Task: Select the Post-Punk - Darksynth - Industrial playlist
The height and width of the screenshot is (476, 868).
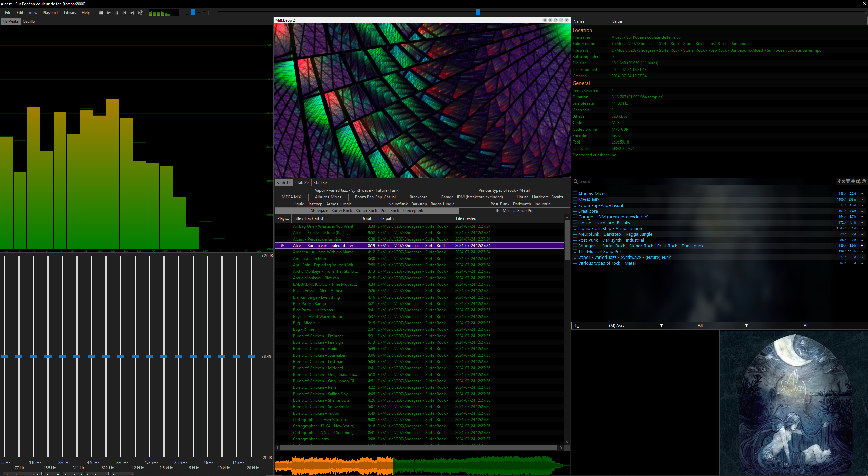Action: [608, 240]
